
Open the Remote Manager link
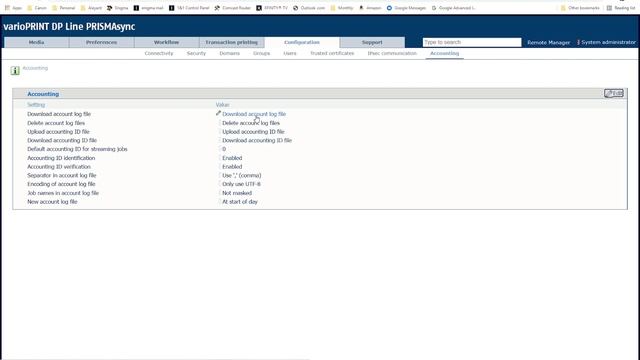[x=549, y=42]
